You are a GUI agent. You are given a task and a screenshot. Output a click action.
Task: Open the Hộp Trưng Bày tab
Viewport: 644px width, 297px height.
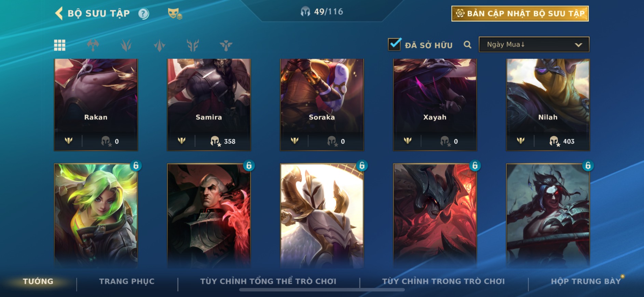click(586, 281)
